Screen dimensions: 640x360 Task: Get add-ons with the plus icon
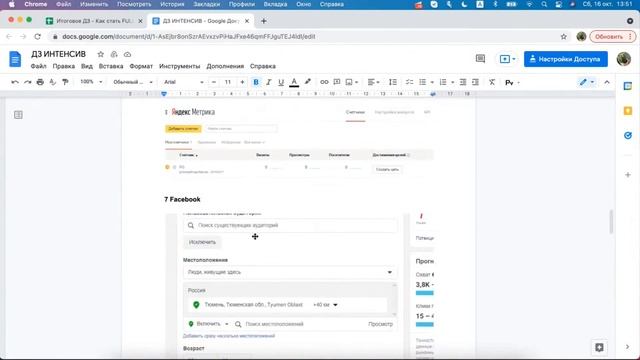(628, 175)
